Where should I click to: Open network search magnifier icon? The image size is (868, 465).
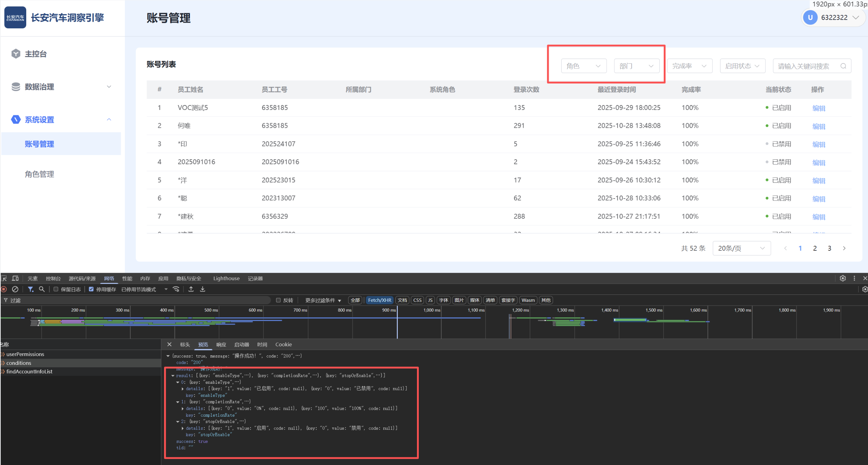(42, 289)
